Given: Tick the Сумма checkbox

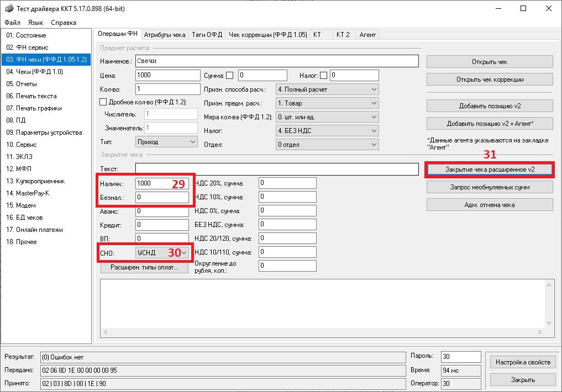Looking at the screenshot, I should tap(229, 75).
